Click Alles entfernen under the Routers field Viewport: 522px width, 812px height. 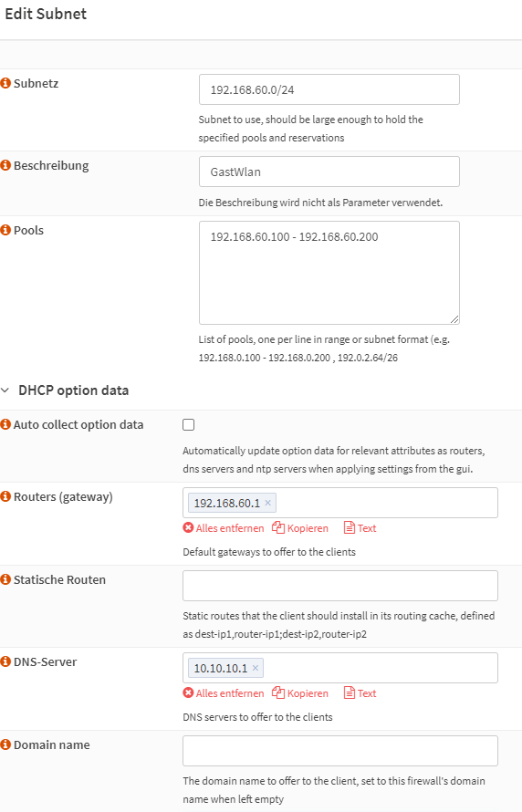click(x=224, y=528)
